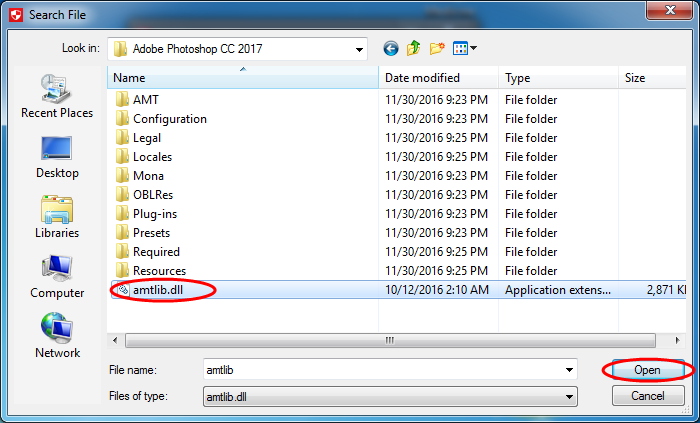Click the date cell of the Legal row
Screen dimensions: 700x423
click(436, 138)
